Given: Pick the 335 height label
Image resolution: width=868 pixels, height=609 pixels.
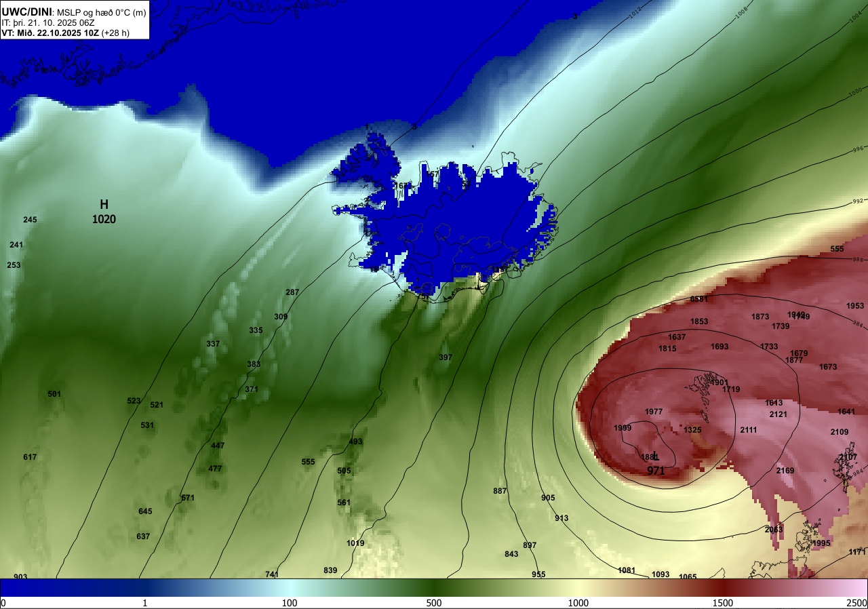Looking at the screenshot, I should click(x=256, y=330).
